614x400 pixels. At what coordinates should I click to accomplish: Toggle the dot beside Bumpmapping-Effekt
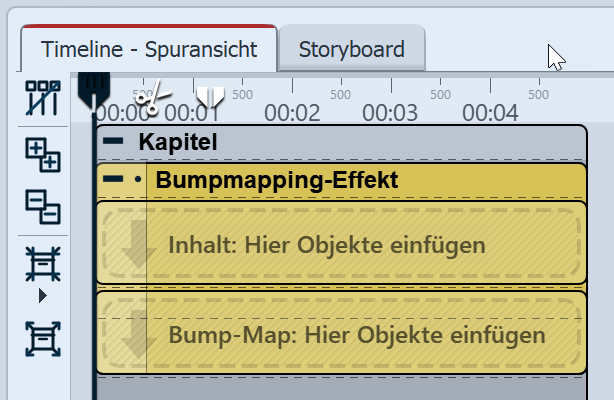137,181
